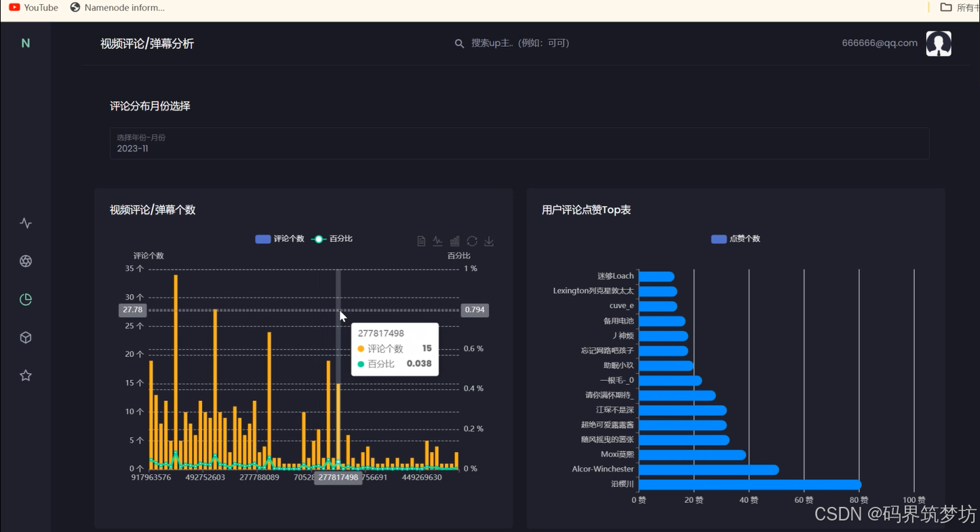Download chart as image
This screenshot has width=980, height=532.
[489, 241]
